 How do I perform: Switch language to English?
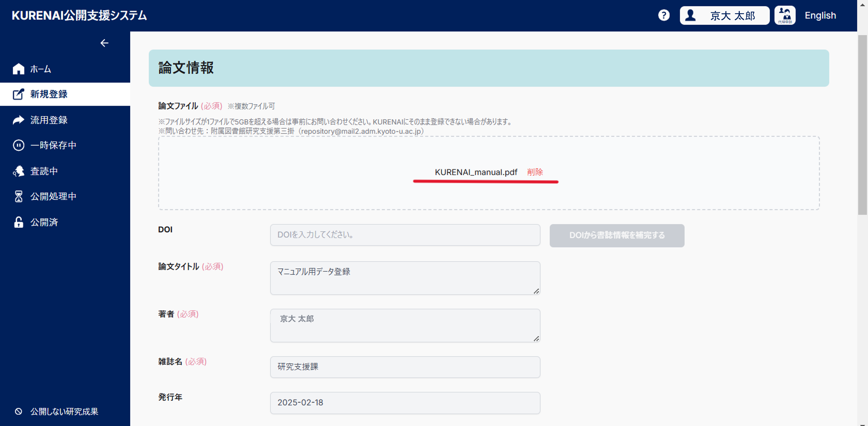point(820,16)
